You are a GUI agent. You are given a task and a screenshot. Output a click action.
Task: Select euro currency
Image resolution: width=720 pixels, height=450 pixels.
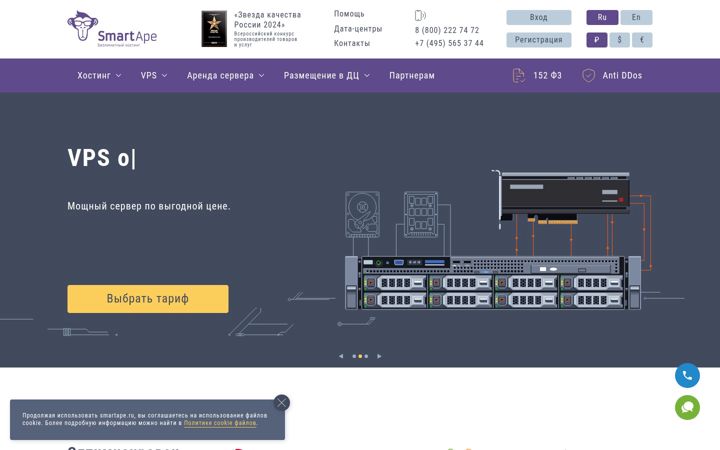click(642, 40)
